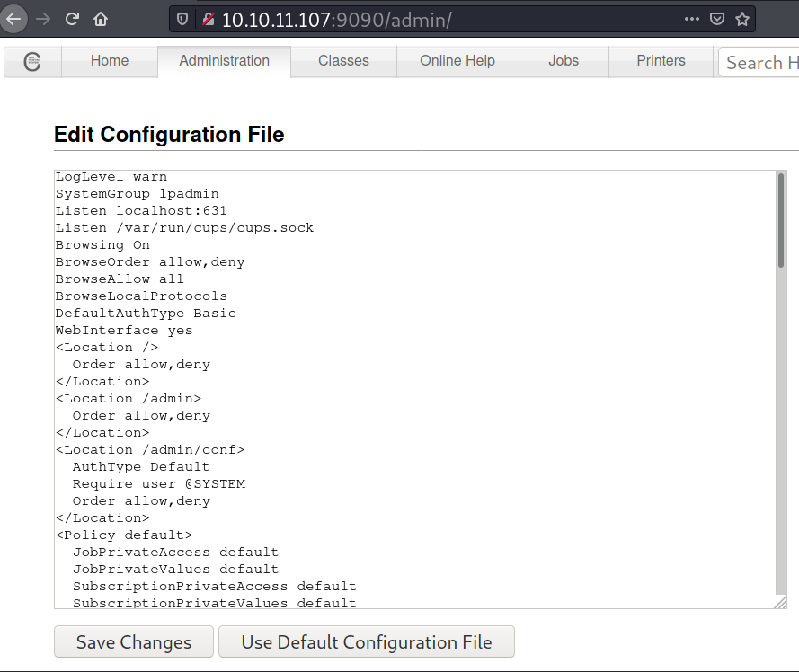Open the Online Help tab

tap(457, 61)
